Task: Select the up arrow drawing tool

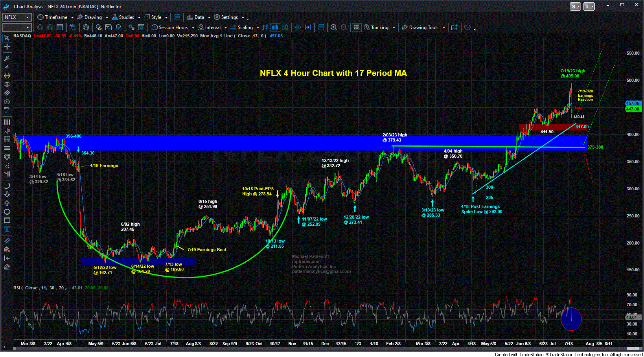Action: 7,203
